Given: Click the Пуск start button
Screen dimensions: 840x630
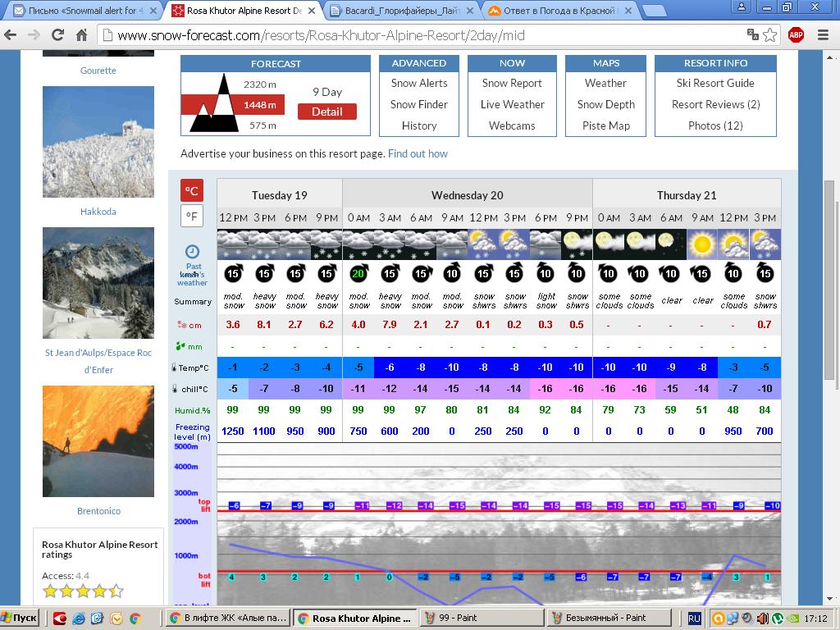Looking at the screenshot, I should pyautogui.click(x=20, y=619).
